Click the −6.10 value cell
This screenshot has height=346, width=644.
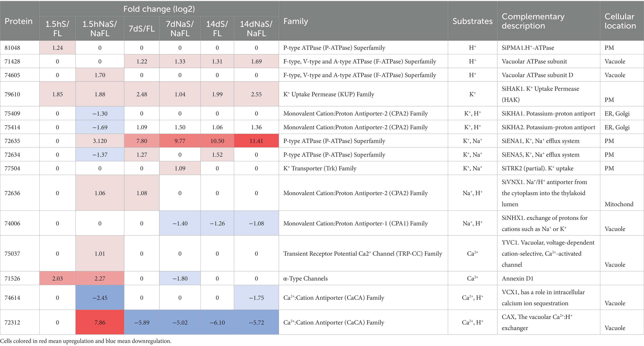[x=217, y=322]
